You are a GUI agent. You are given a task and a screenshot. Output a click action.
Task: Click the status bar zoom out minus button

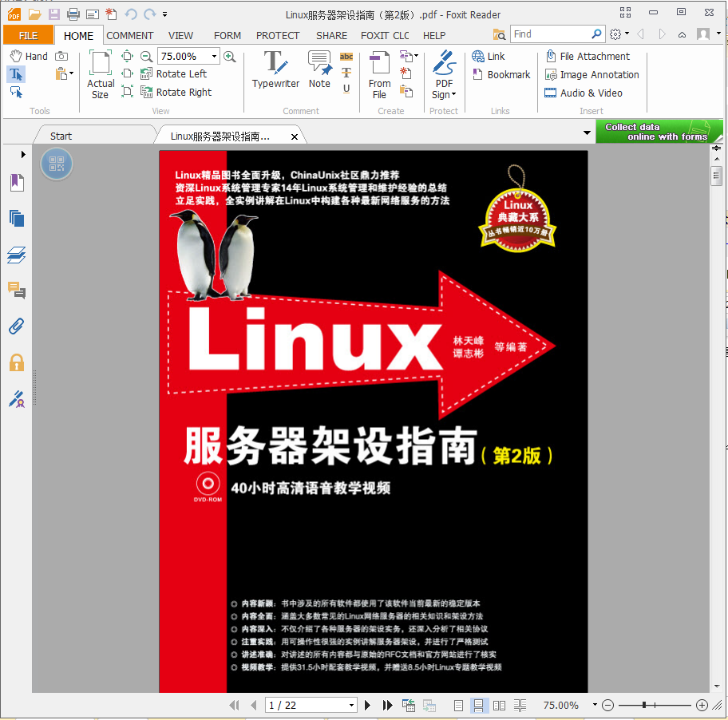point(607,705)
